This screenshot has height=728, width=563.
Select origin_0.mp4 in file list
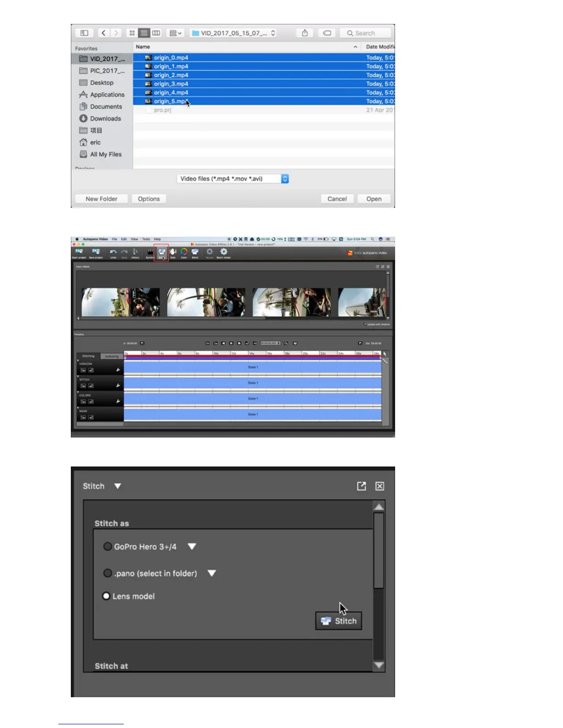pos(264,57)
